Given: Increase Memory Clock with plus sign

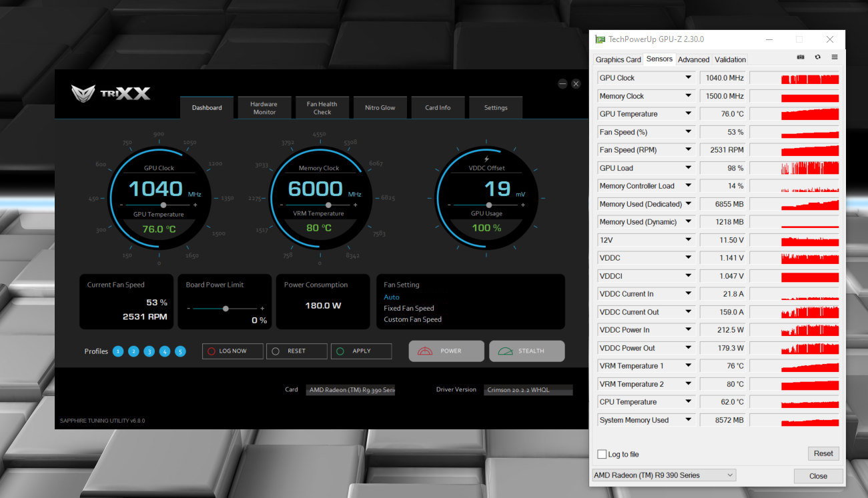Looking at the screenshot, I should click(x=356, y=205).
